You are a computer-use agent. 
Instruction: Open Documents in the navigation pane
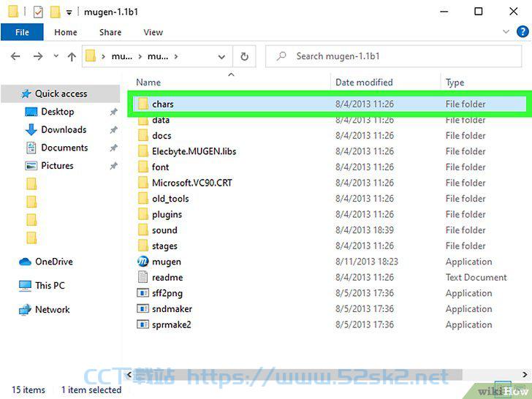click(64, 148)
